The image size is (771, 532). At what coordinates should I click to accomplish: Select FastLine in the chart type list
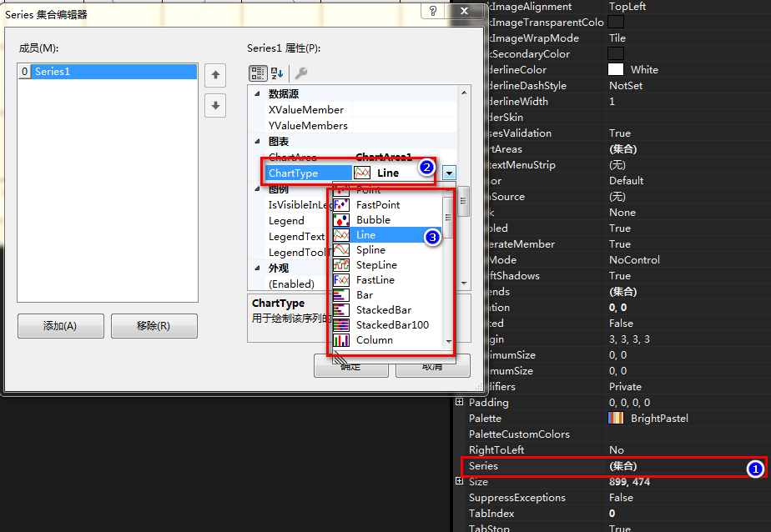click(x=387, y=280)
